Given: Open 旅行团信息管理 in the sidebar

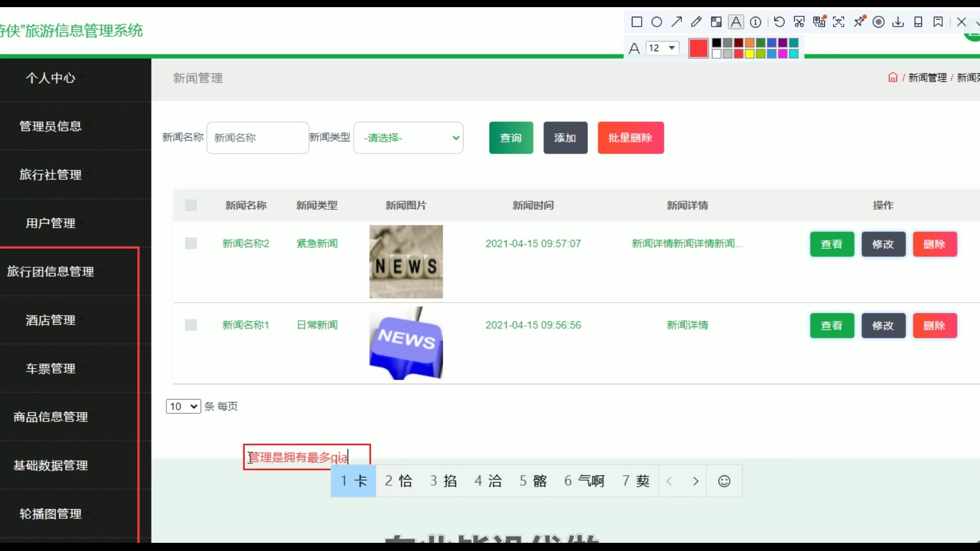Looking at the screenshot, I should tap(51, 271).
